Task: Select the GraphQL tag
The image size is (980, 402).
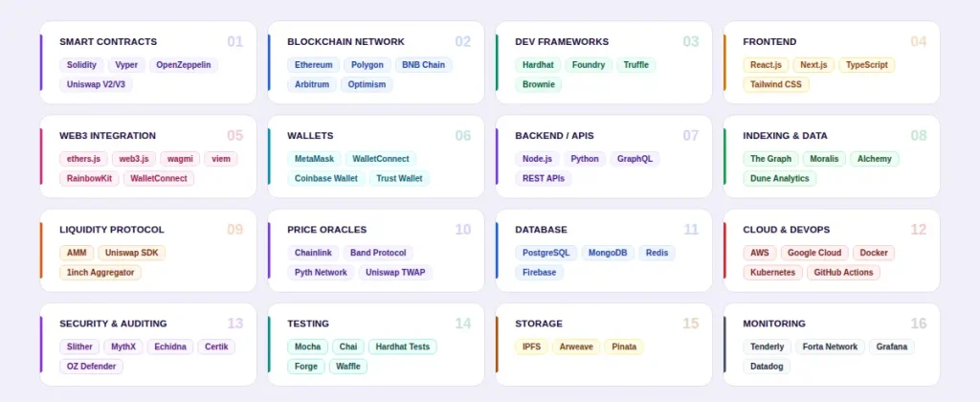Action: tap(635, 159)
